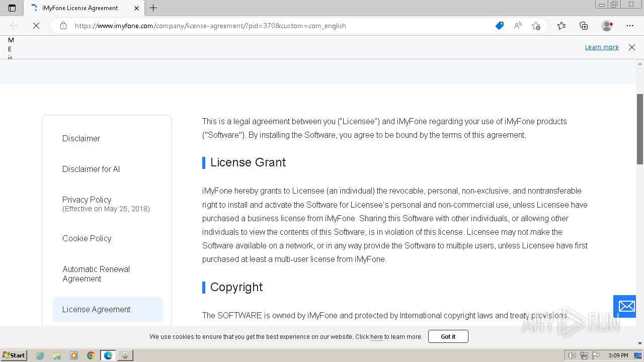Screen dimensions: 644x362
Task: Close the iMyFone License Agreement tab
Action: click(136, 8)
